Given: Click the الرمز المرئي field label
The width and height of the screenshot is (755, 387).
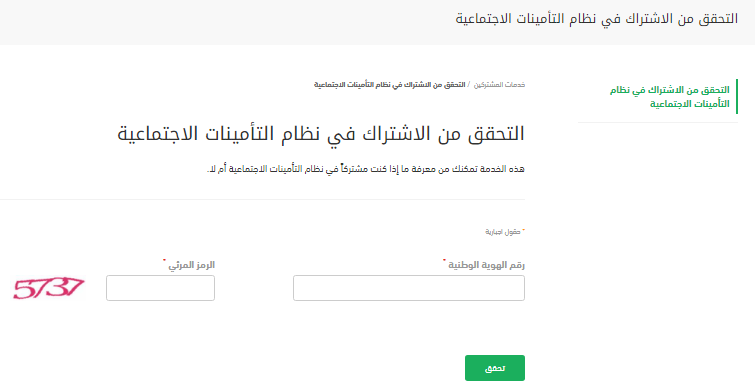Looking at the screenshot, I should pos(191,265).
